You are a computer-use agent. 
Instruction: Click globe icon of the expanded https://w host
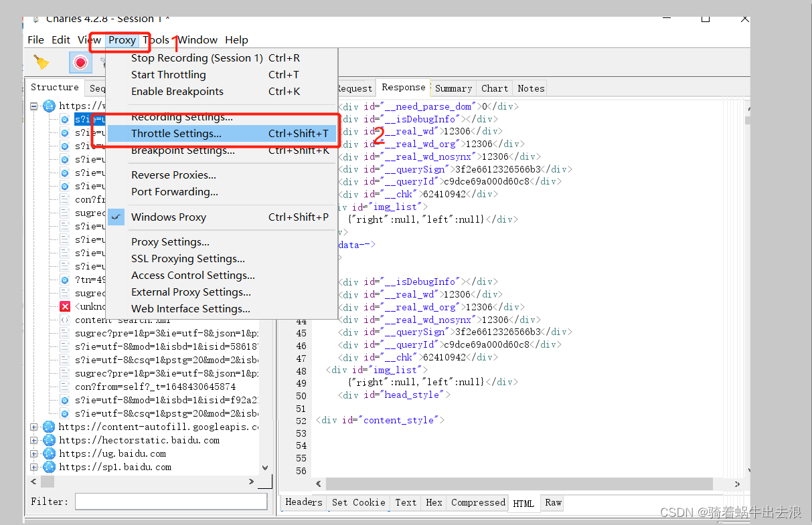pyautogui.click(x=49, y=106)
